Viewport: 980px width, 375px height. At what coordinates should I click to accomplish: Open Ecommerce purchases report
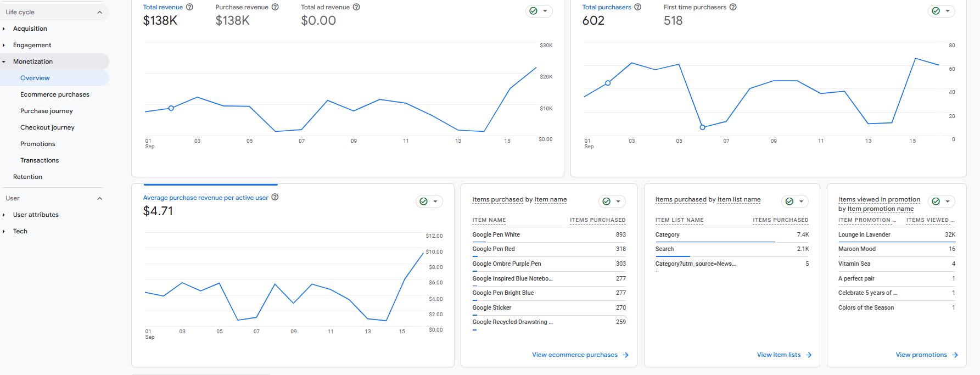[x=55, y=94]
